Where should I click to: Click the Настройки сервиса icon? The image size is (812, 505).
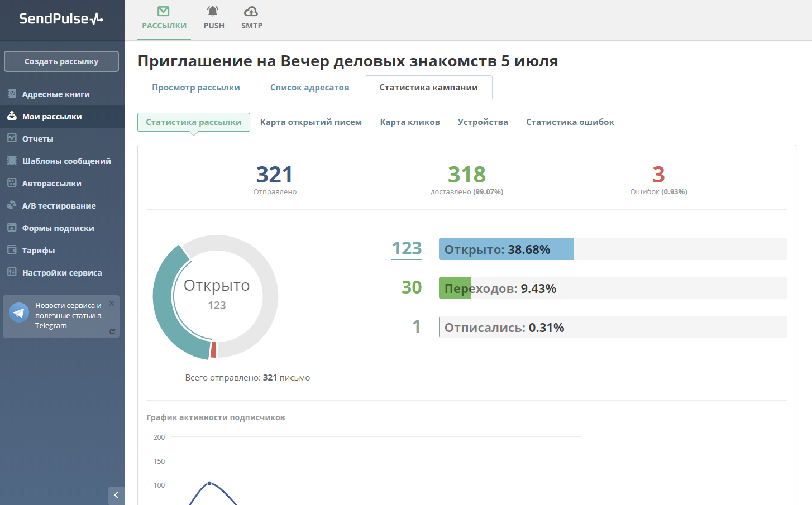12,272
